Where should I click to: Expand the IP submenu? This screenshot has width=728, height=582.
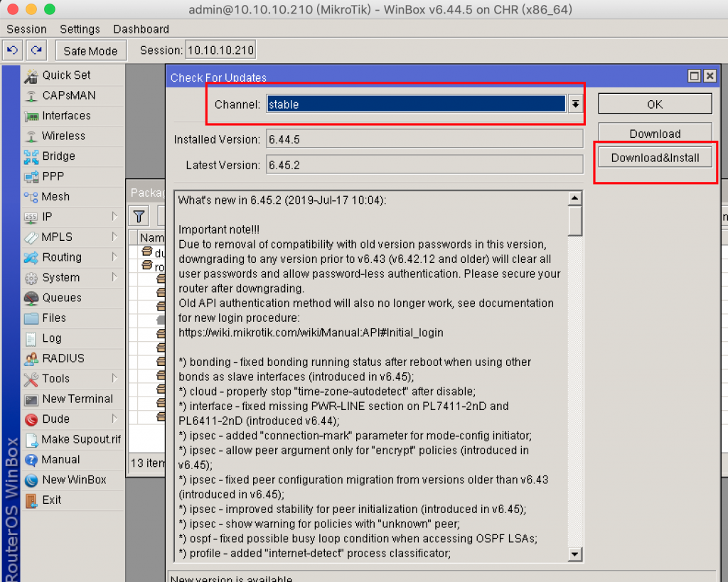tap(114, 216)
